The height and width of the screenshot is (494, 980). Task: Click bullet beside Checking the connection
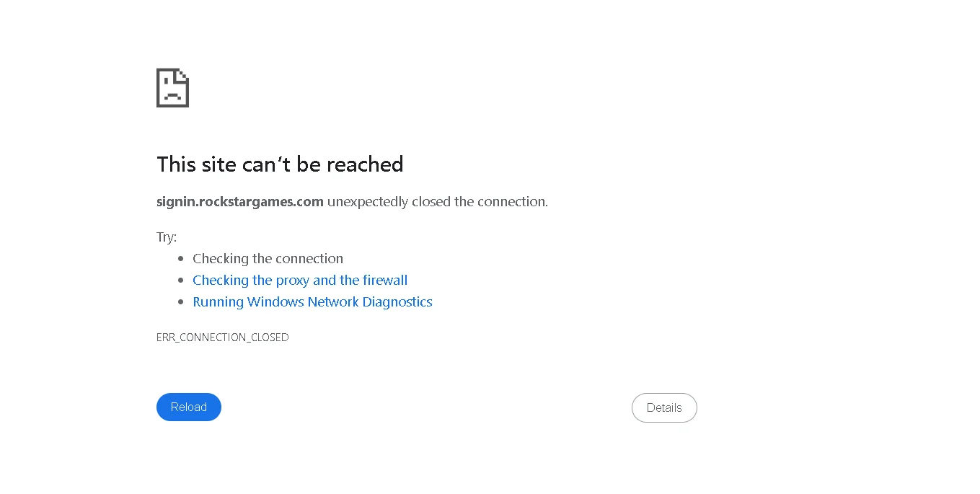pos(181,259)
